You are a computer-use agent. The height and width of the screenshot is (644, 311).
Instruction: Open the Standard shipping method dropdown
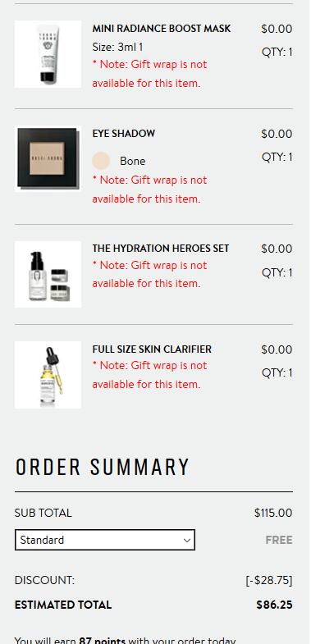(105, 540)
